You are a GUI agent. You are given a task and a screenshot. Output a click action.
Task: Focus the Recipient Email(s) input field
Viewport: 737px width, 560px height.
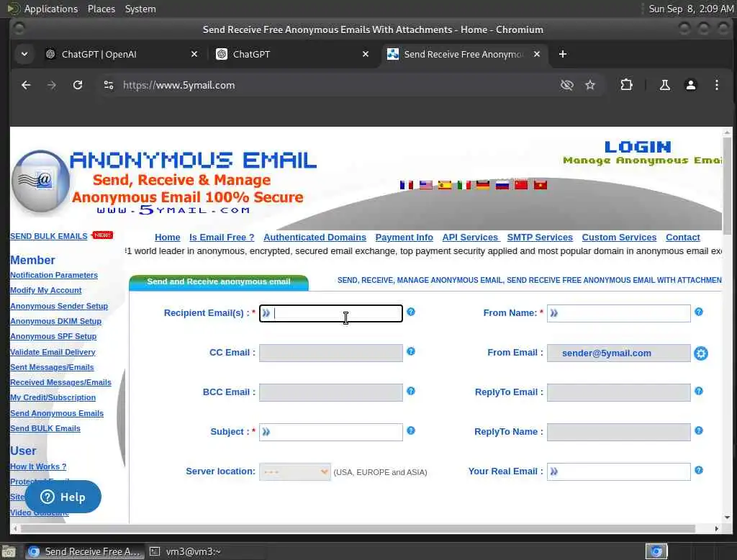(x=331, y=314)
